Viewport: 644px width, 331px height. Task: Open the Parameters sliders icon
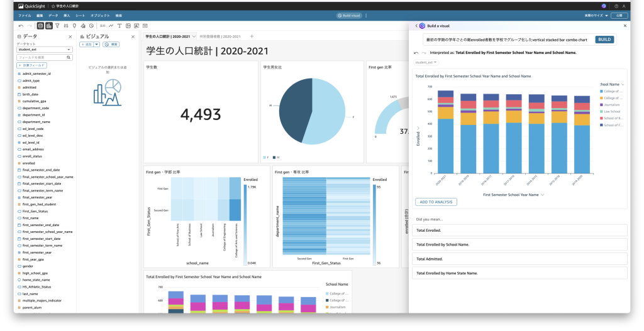coord(66,26)
